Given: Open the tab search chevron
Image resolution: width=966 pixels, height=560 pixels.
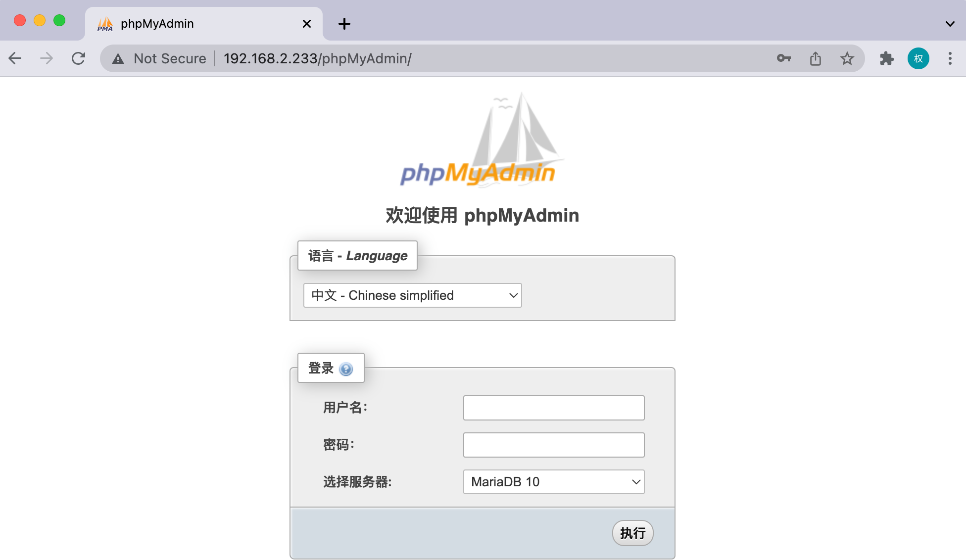Looking at the screenshot, I should click(950, 24).
